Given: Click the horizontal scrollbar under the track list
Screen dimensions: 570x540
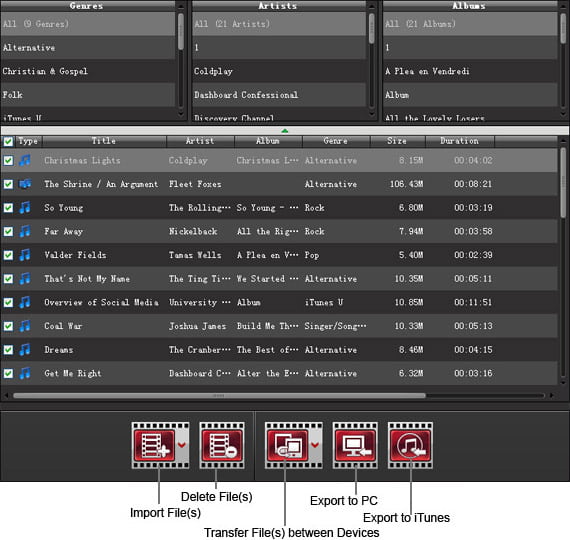Looking at the screenshot, I should click(x=219, y=395).
